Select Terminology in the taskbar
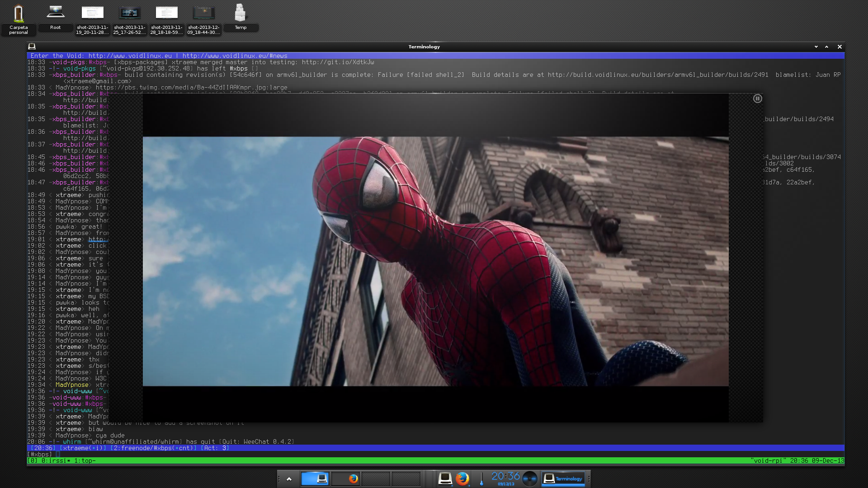Screen dimensions: 868x488 point(563,479)
